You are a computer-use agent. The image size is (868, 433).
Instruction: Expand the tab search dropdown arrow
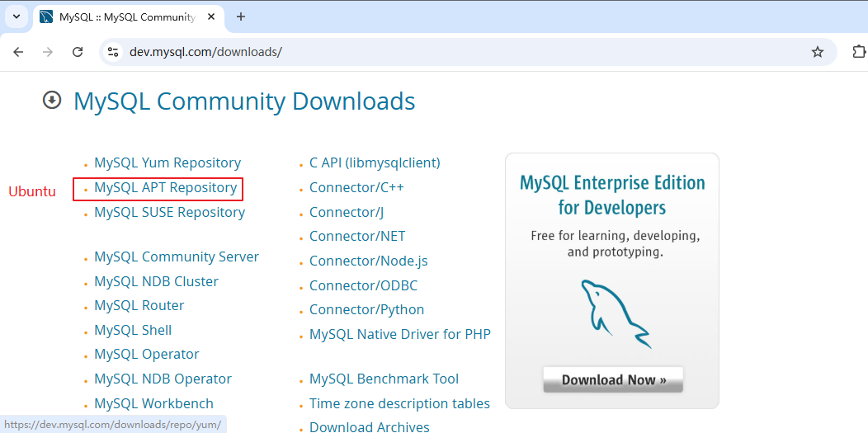tap(16, 16)
